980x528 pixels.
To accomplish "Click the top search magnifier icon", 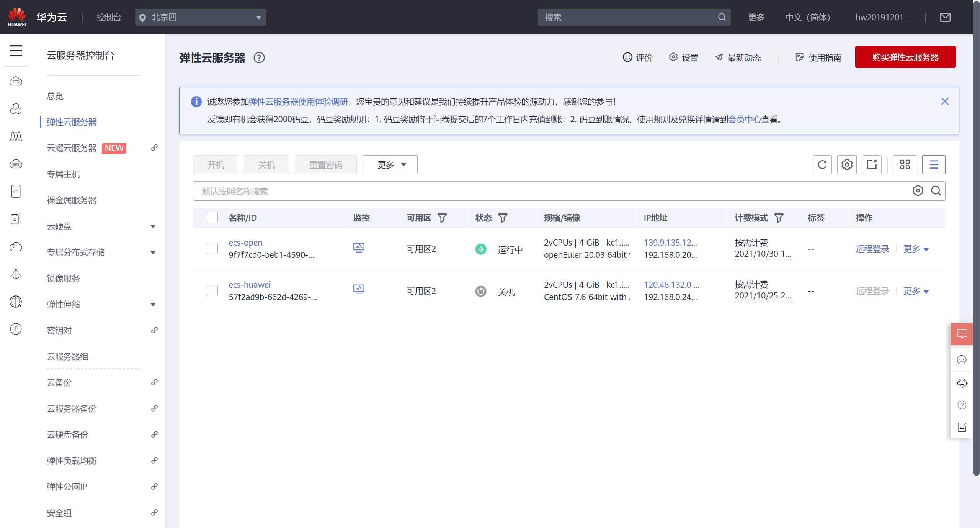I will coord(722,17).
